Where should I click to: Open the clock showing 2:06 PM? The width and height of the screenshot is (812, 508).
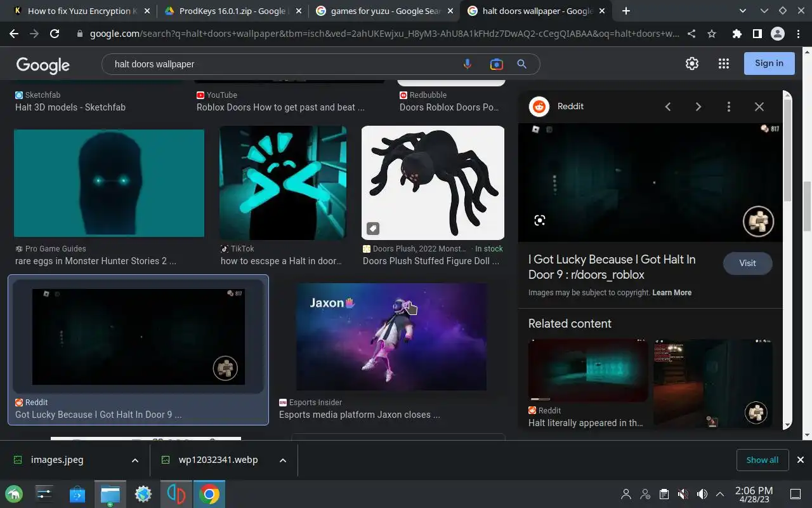[754, 494]
